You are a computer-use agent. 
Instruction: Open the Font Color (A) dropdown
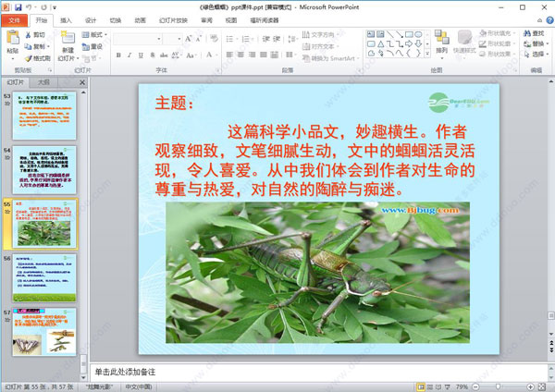[211, 55]
